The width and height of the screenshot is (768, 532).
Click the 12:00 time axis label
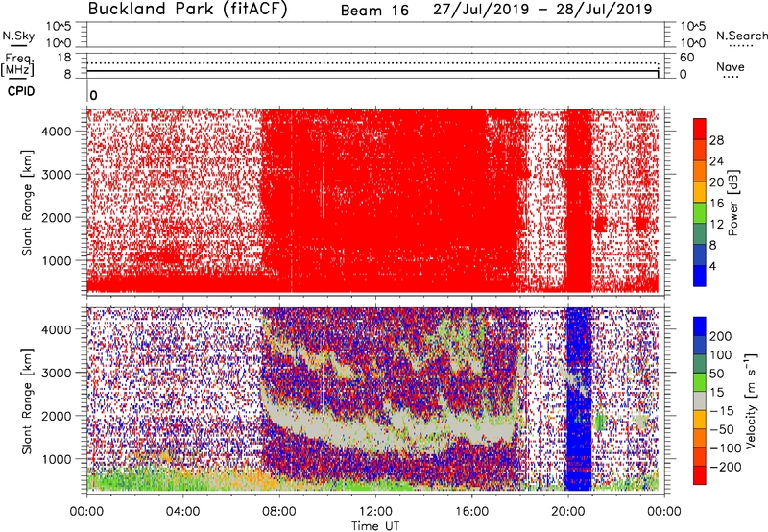click(x=375, y=512)
